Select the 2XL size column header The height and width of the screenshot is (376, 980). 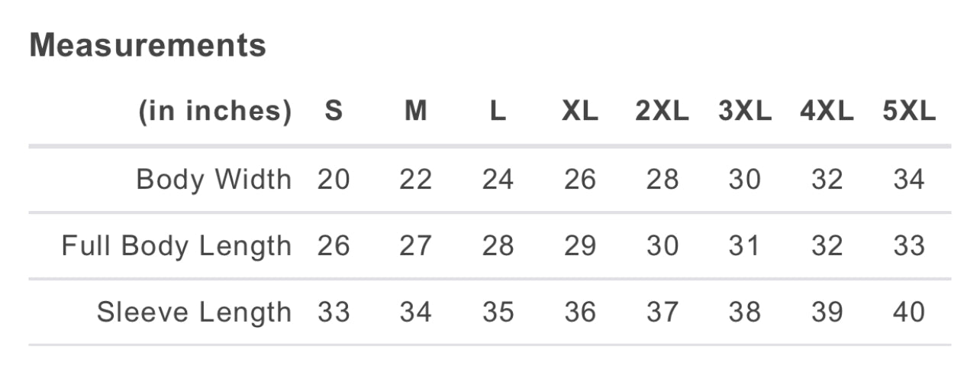coord(662,112)
